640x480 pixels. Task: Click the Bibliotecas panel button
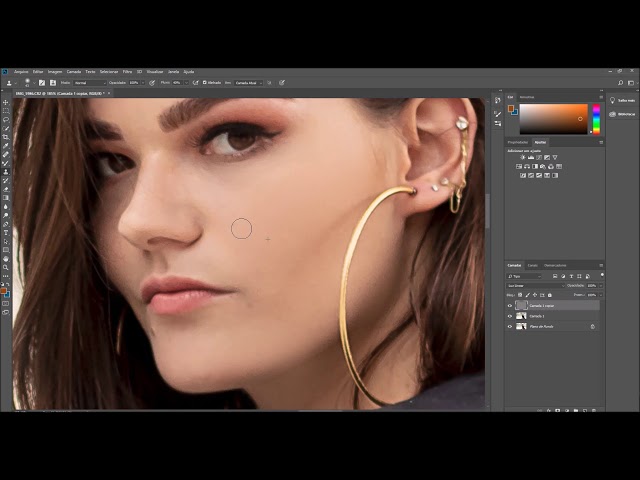click(x=622, y=114)
